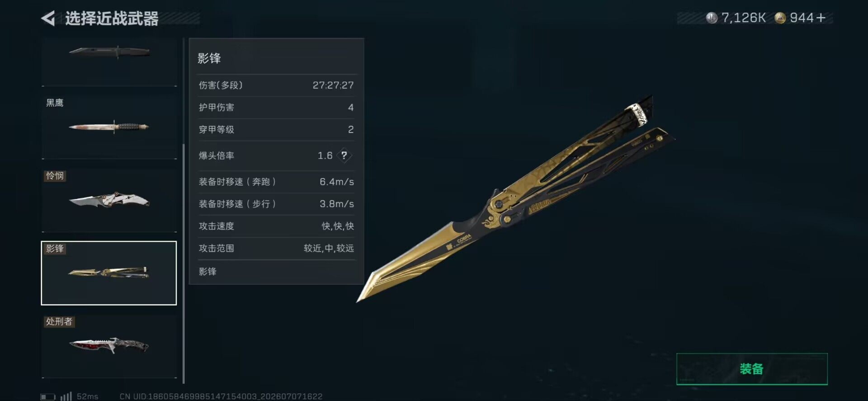Click the battery status icon
Screen dimensions: 868x401
(48, 396)
